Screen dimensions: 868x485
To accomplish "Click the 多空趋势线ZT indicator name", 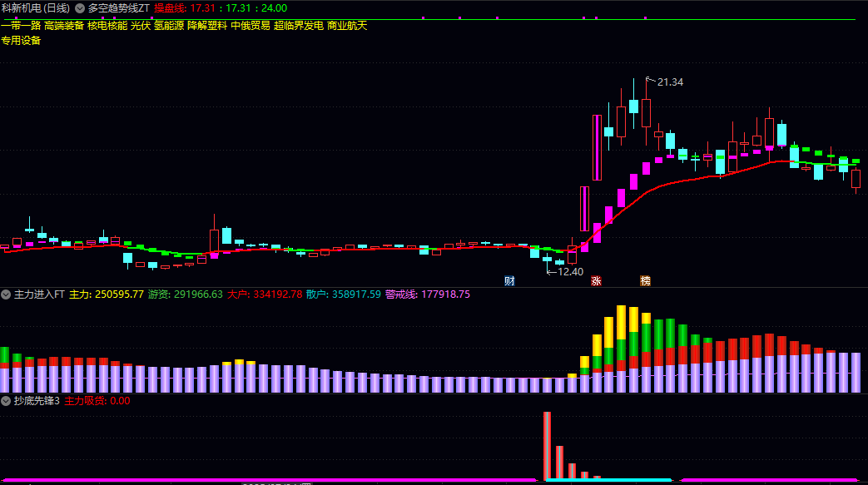I will coord(118,8).
